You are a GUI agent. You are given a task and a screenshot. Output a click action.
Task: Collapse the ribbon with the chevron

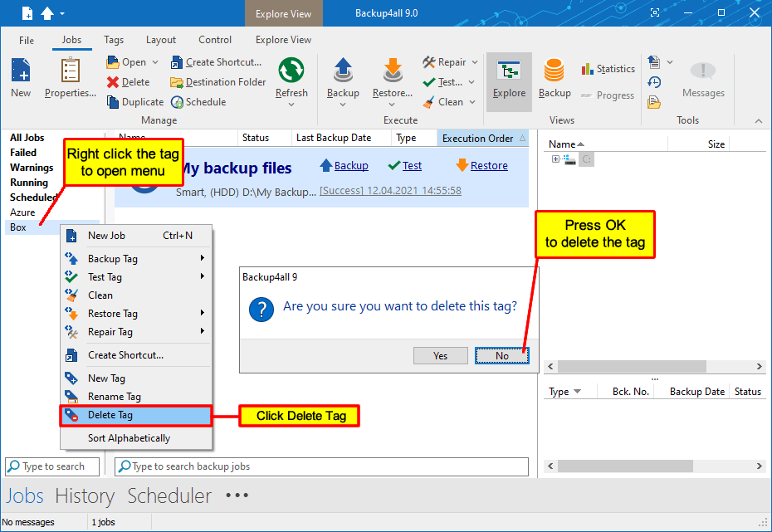(758, 120)
